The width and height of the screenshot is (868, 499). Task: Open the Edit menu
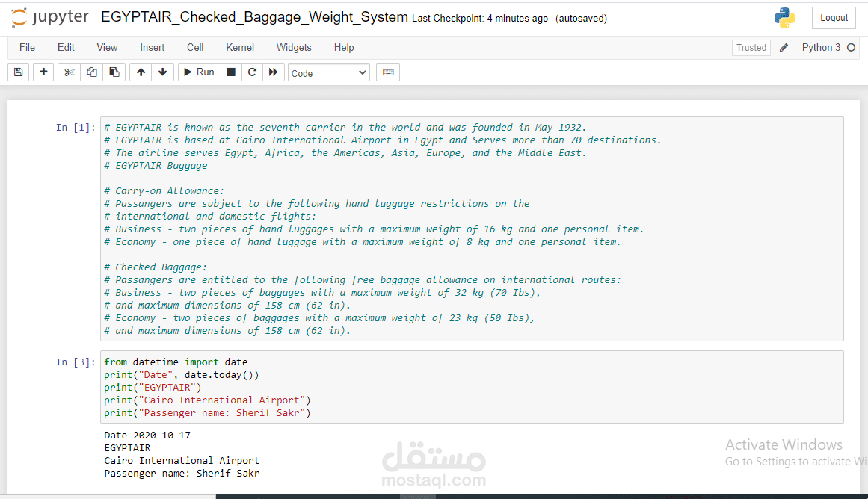[66, 48]
